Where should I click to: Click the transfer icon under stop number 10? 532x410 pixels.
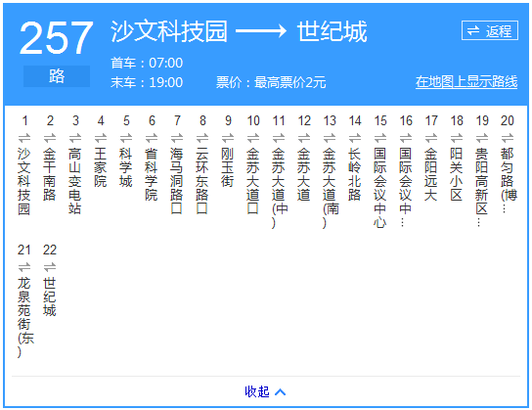(x=253, y=138)
